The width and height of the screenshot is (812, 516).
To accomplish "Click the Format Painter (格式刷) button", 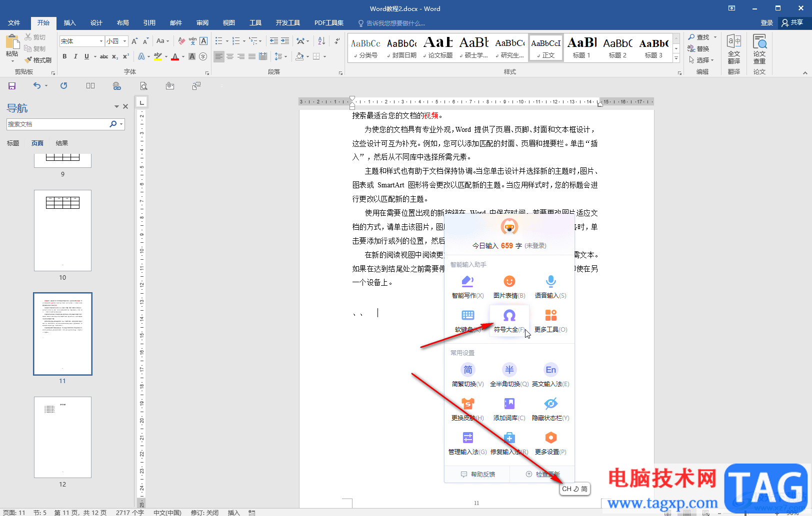I will 38,60.
